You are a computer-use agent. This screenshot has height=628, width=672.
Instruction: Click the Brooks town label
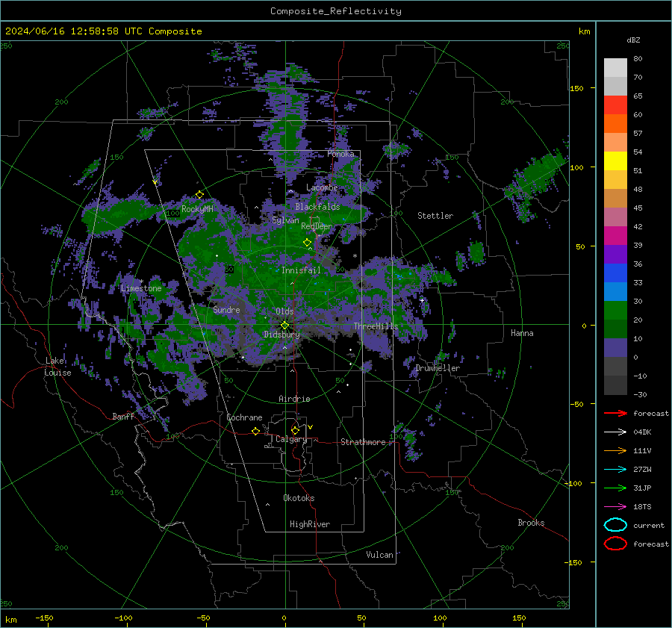click(x=531, y=523)
